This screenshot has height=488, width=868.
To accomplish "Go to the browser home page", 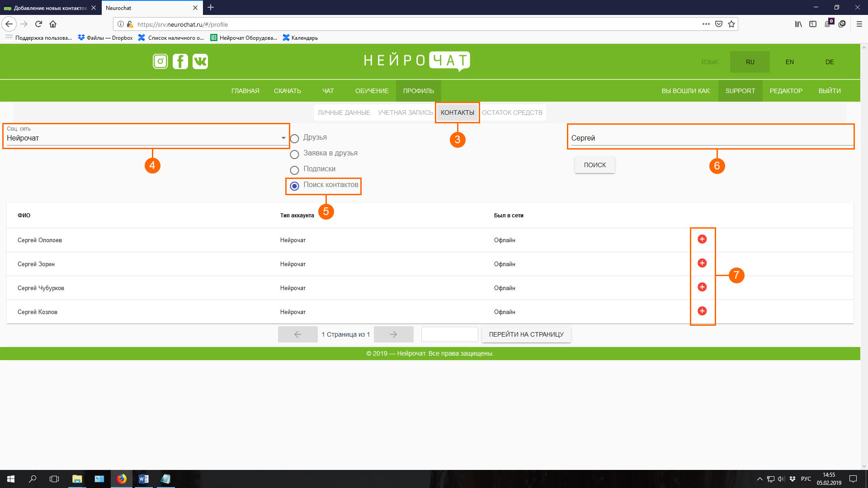I will 53,24.
